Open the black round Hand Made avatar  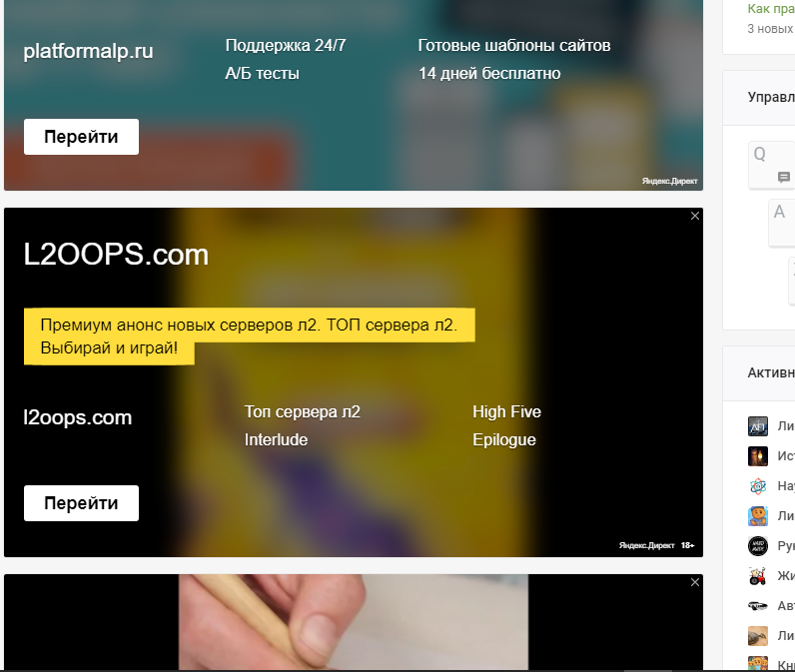point(758,546)
